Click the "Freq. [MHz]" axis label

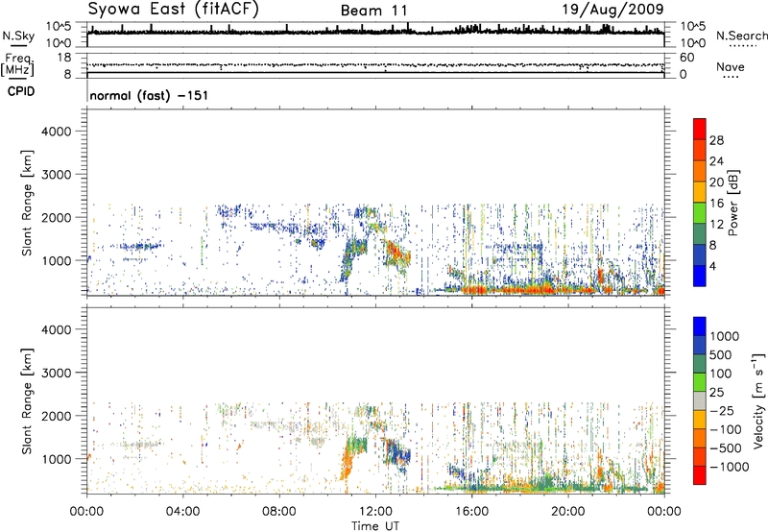tap(17, 65)
